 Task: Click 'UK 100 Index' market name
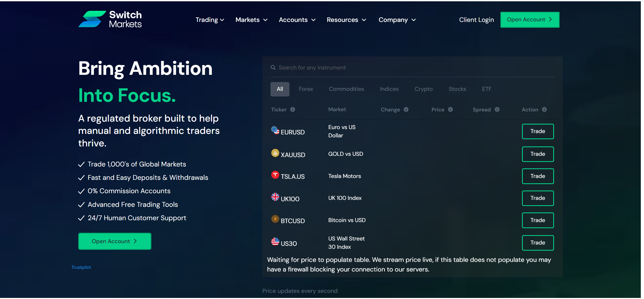pos(345,198)
